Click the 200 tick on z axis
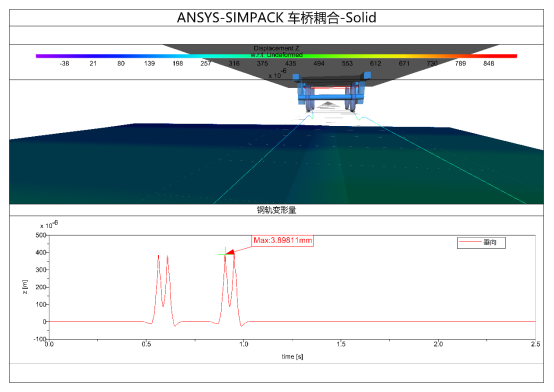Screen dimensions: 554x392 coord(41,287)
